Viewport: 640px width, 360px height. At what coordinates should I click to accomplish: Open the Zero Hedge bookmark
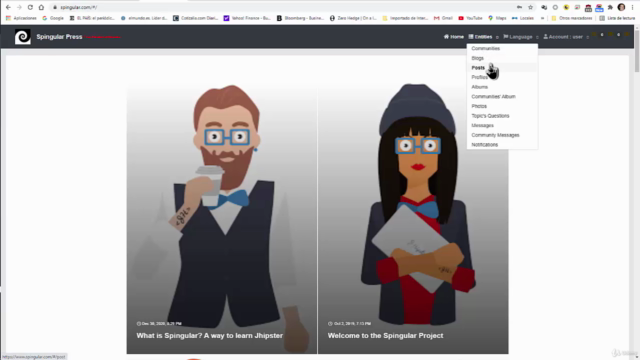point(353,18)
